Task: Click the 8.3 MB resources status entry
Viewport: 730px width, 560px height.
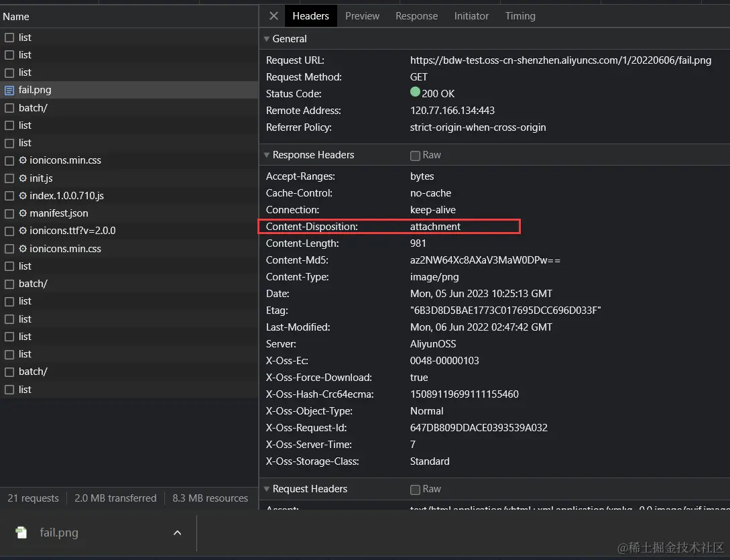Action: pyautogui.click(x=210, y=498)
